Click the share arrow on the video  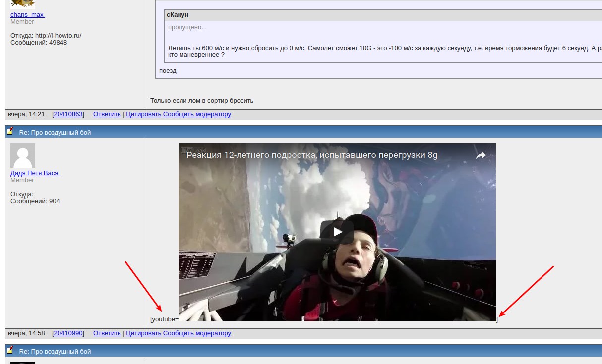(x=481, y=156)
